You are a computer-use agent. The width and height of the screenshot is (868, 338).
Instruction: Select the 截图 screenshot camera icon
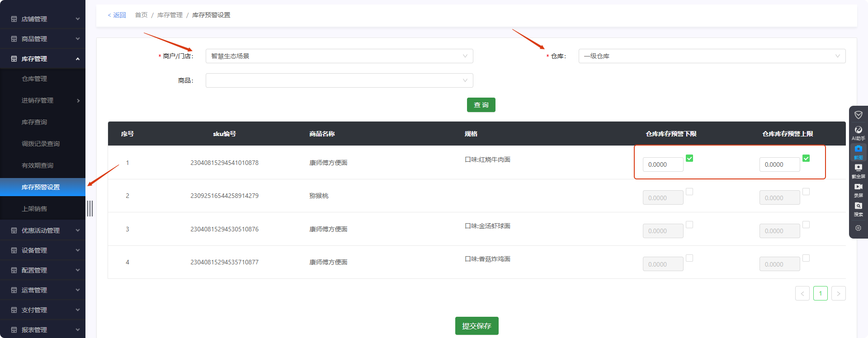coord(858,150)
